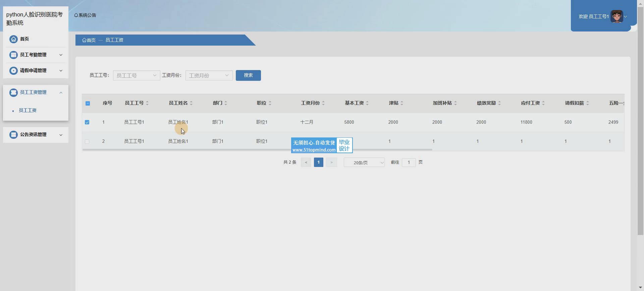644x291 pixels.
Task: Expand 员工考勤管理 menu
Action: click(x=36, y=55)
